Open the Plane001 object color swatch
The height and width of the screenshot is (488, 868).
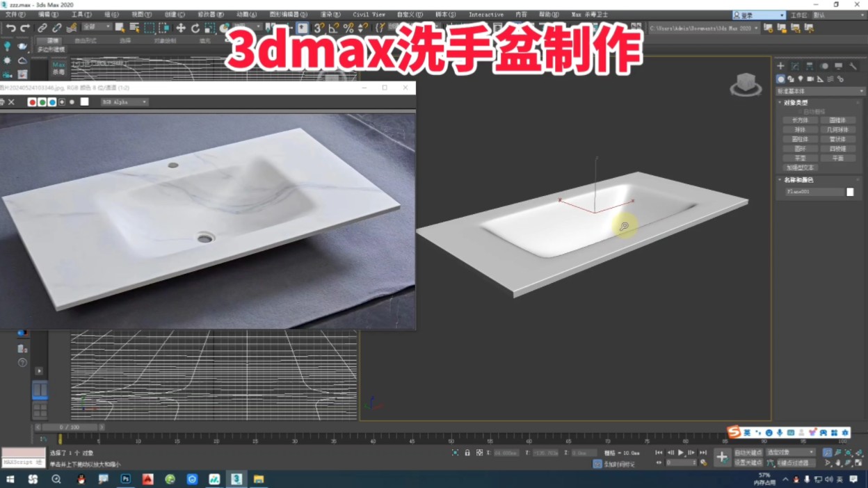tap(850, 193)
